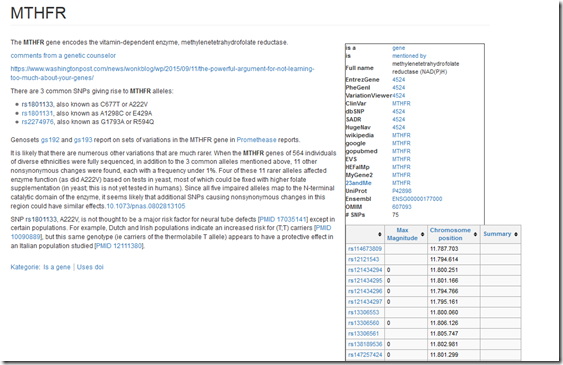The image size is (563, 365).
Task: Open SNP rs114673809 in the table
Action: coord(365,249)
